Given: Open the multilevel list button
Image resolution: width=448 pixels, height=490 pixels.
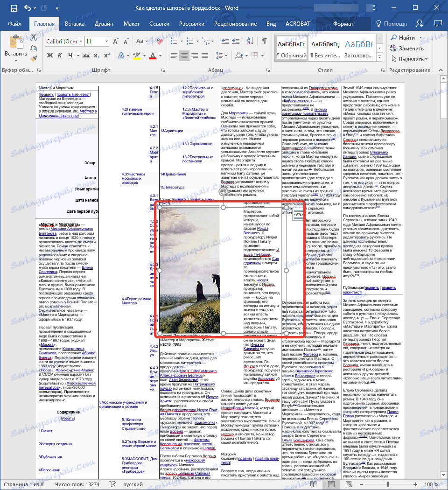Looking at the screenshot, I should pos(206,41).
